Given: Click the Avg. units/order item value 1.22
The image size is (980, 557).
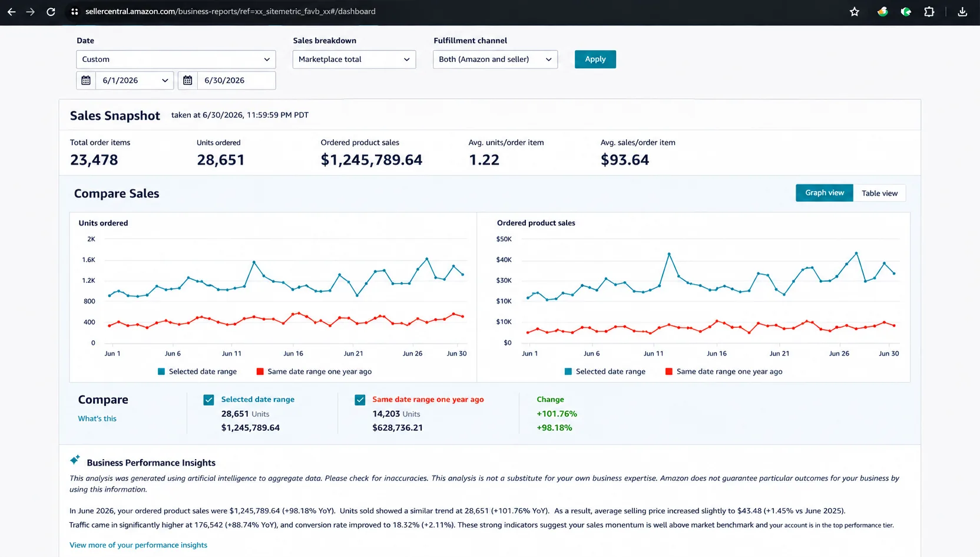Looking at the screenshot, I should [x=484, y=160].
